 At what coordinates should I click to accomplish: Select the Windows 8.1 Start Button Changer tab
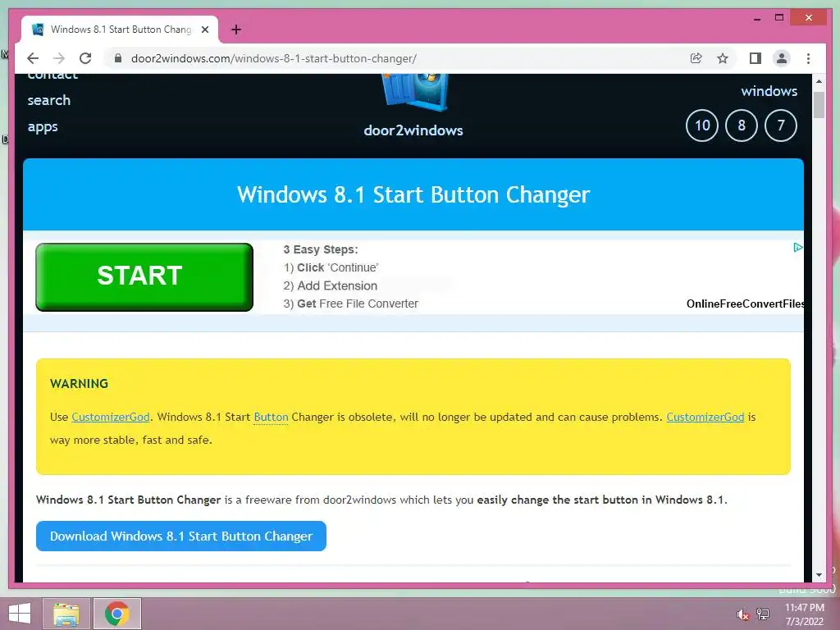pos(120,30)
